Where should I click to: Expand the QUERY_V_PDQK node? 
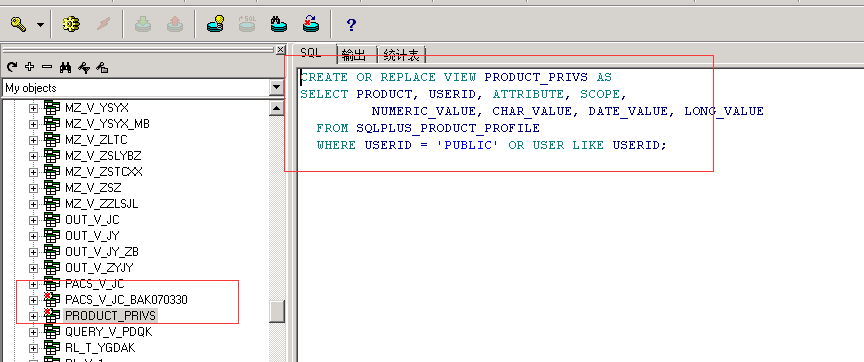point(34,332)
